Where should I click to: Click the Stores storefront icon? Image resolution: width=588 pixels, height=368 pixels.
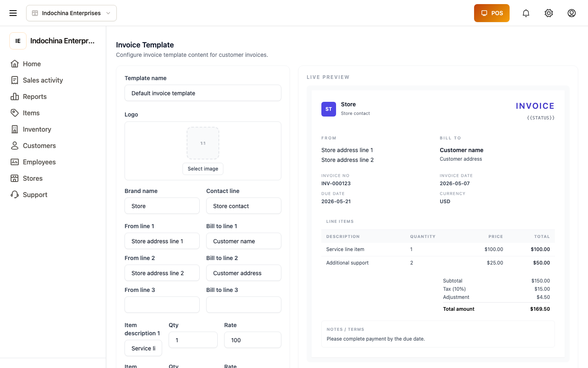coord(15,178)
